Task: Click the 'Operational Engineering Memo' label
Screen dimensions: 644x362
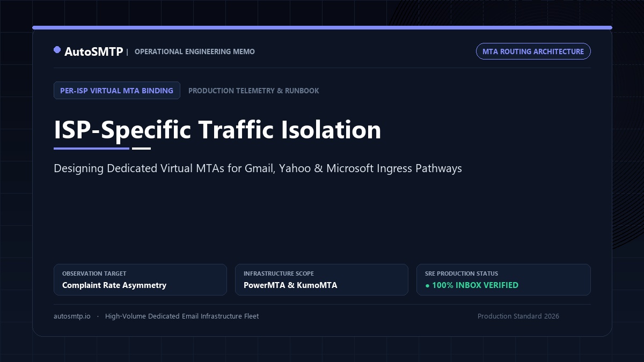Action: pyautogui.click(x=195, y=51)
